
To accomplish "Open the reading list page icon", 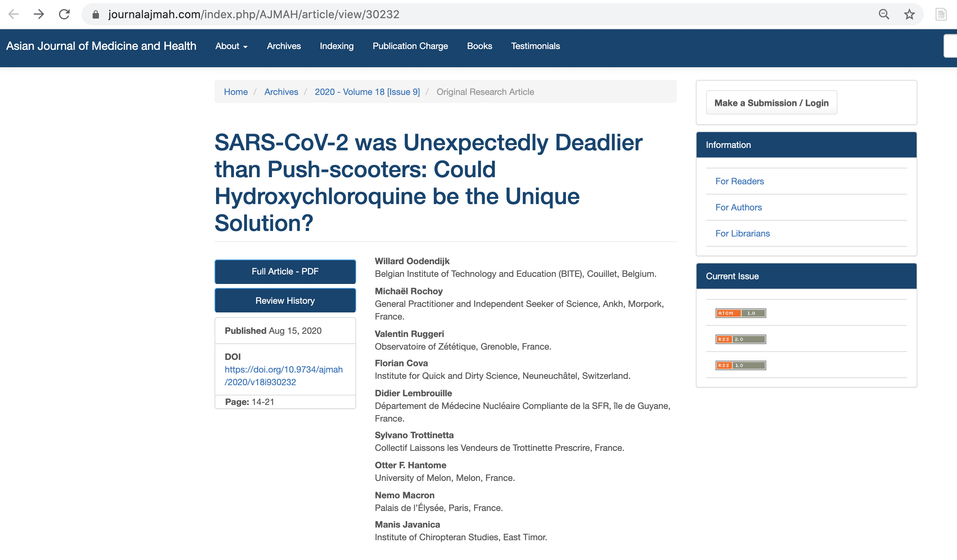I will (x=941, y=15).
